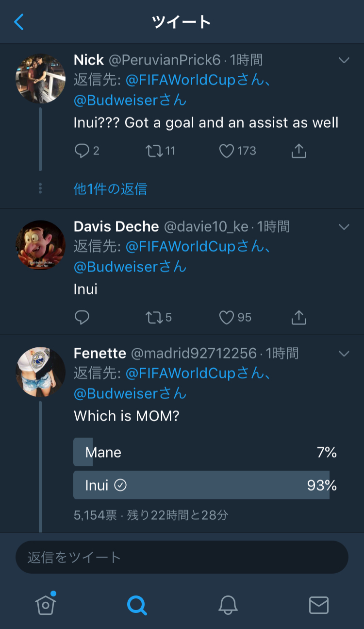
Task: Open the search tab
Action: click(x=136, y=605)
